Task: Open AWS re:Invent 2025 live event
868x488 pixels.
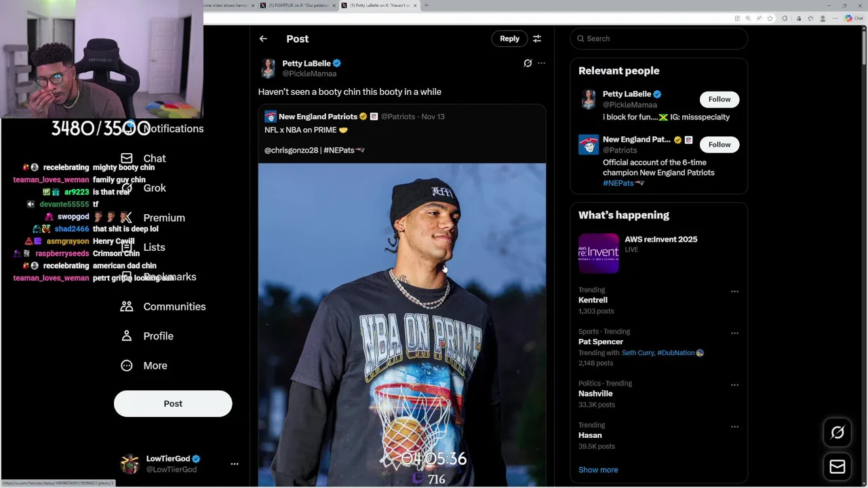Action: coord(660,239)
